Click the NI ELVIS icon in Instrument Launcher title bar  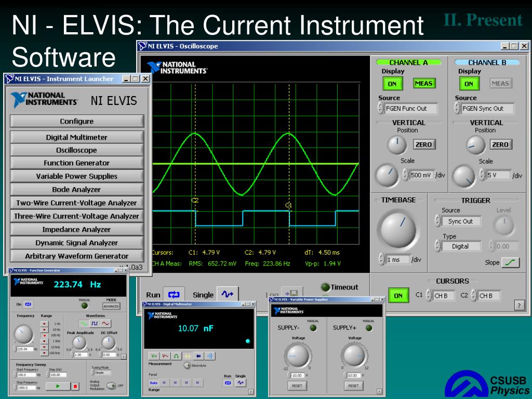point(9,79)
